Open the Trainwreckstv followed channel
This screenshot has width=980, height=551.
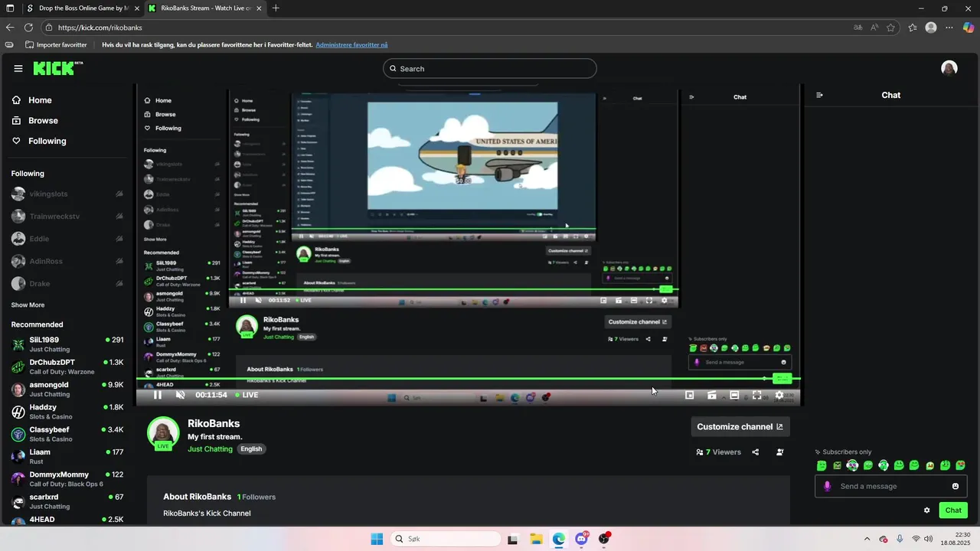click(67, 217)
